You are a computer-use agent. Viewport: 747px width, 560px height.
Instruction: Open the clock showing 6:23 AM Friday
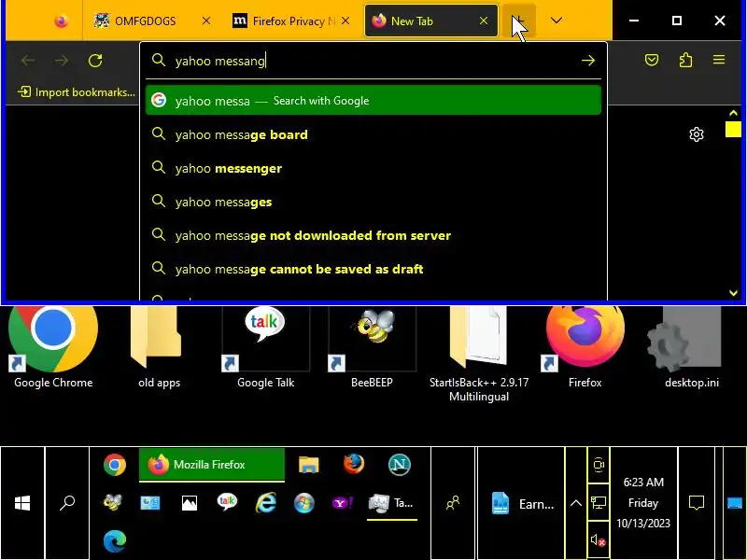pos(643,503)
